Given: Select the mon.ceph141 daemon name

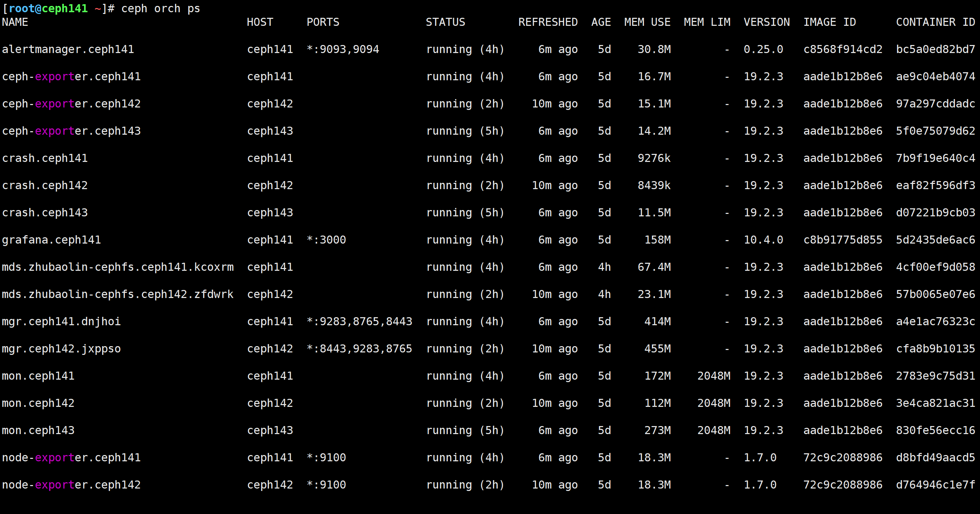Looking at the screenshot, I should click(x=38, y=376).
